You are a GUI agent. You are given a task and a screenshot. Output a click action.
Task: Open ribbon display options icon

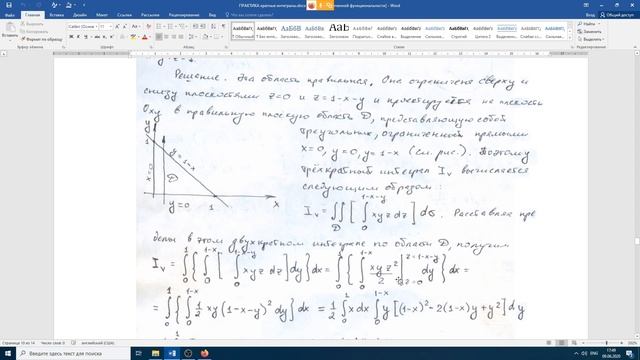(x=586, y=5)
